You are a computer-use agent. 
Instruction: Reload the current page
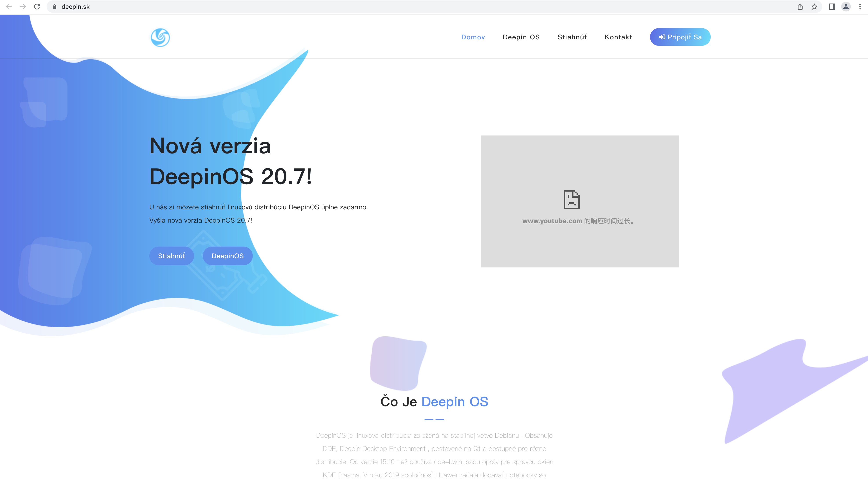pos(37,7)
